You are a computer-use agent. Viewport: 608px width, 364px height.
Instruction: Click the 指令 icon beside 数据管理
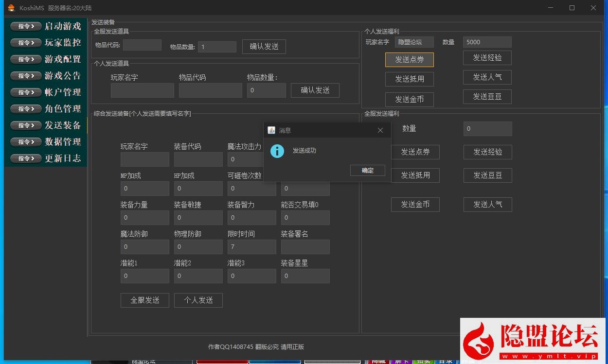[x=26, y=142]
